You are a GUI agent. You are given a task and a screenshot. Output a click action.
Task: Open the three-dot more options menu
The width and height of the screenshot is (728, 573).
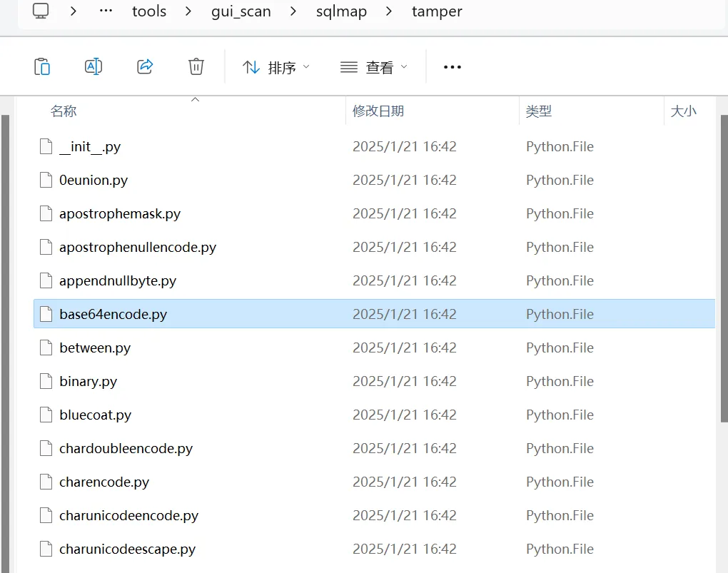coord(453,67)
